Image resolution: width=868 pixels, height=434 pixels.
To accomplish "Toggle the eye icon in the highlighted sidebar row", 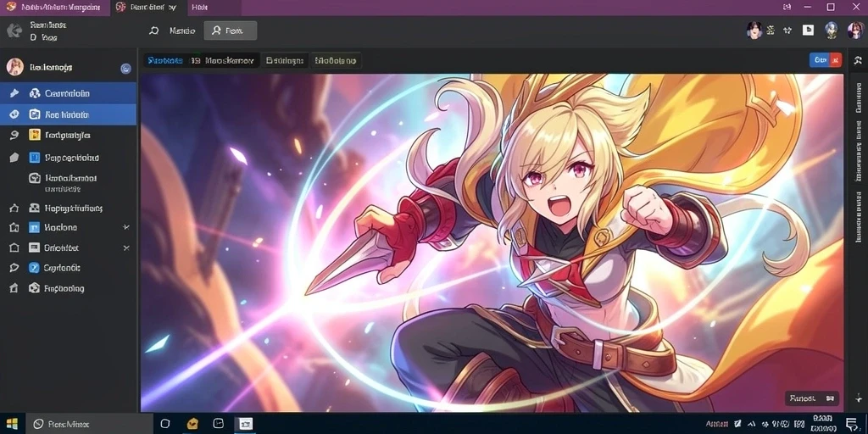I will (x=14, y=114).
